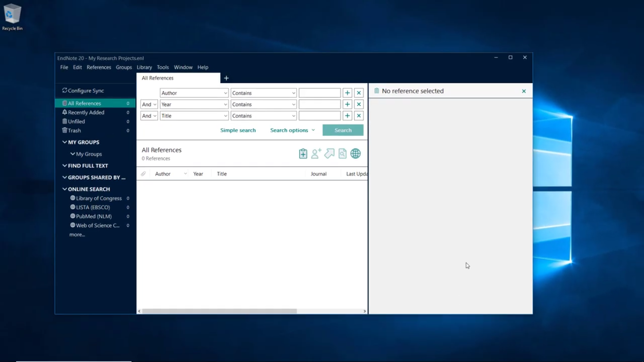
Task: Click the Title search value field
Action: click(320, 115)
